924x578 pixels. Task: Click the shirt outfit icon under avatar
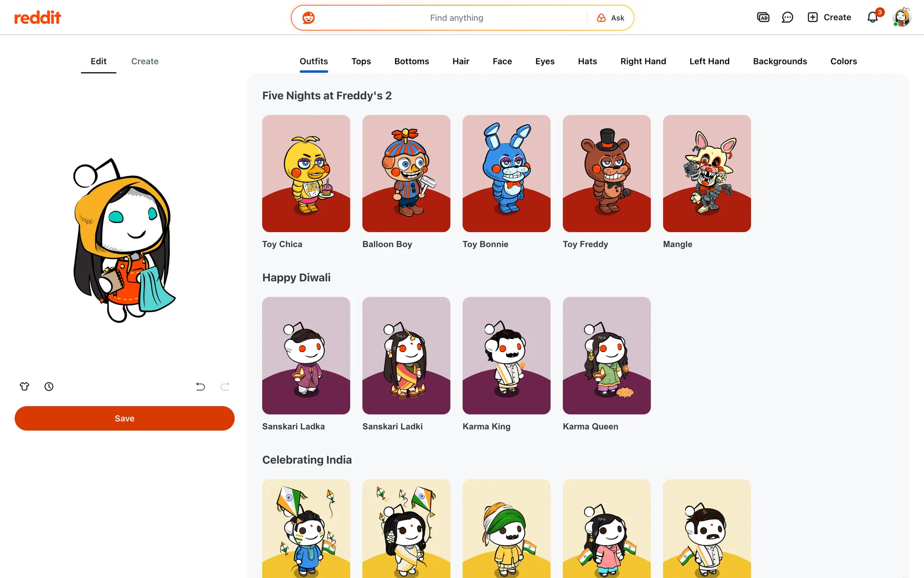coord(25,386)
